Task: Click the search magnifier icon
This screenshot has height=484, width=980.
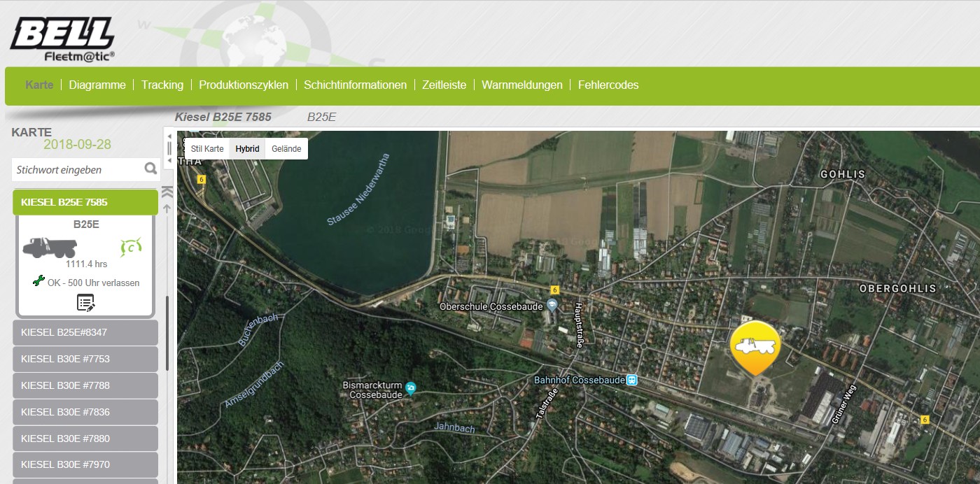Action: coord(150,169)
